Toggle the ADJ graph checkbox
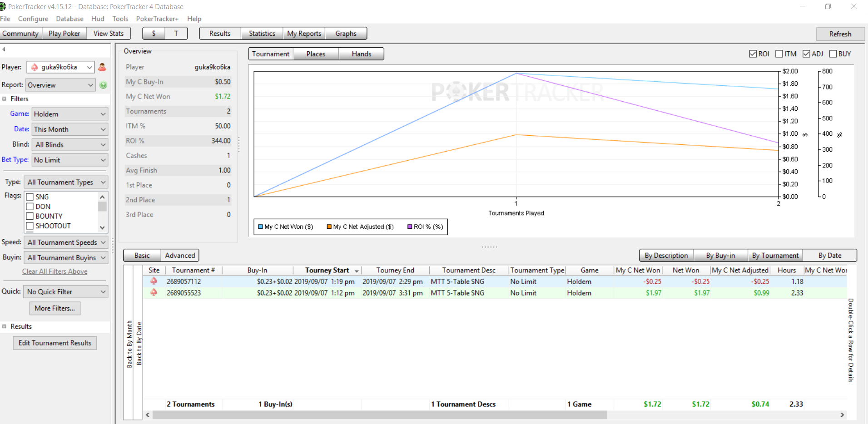 click(x=807, y=54)
